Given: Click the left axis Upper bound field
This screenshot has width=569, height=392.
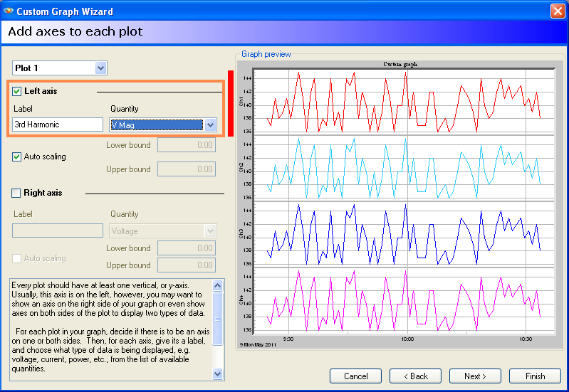Looking at the screenshot, I should click(186, 169).
